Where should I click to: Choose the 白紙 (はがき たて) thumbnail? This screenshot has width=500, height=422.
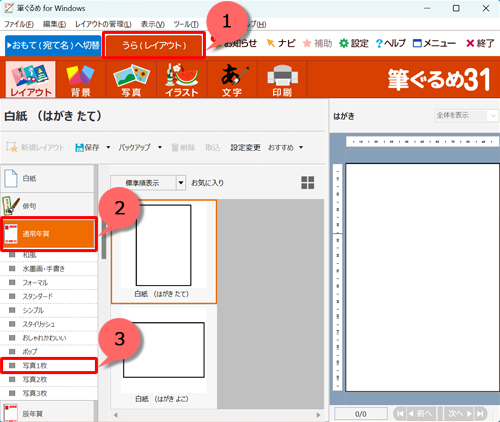[x=164, y=252]
